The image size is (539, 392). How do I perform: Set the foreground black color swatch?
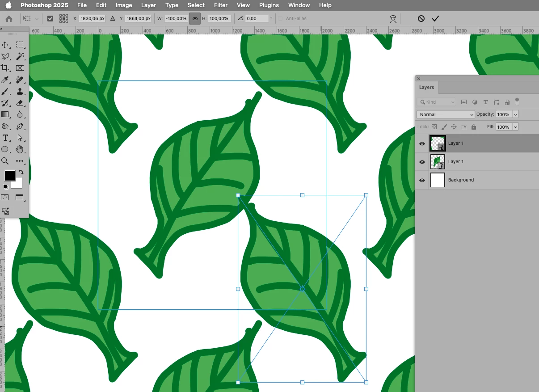(9, 175)
